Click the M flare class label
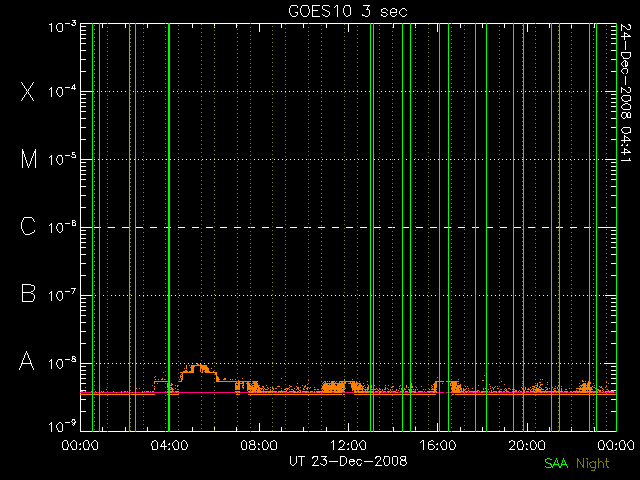This screenshot has height=480, width=640. [29, 159]
